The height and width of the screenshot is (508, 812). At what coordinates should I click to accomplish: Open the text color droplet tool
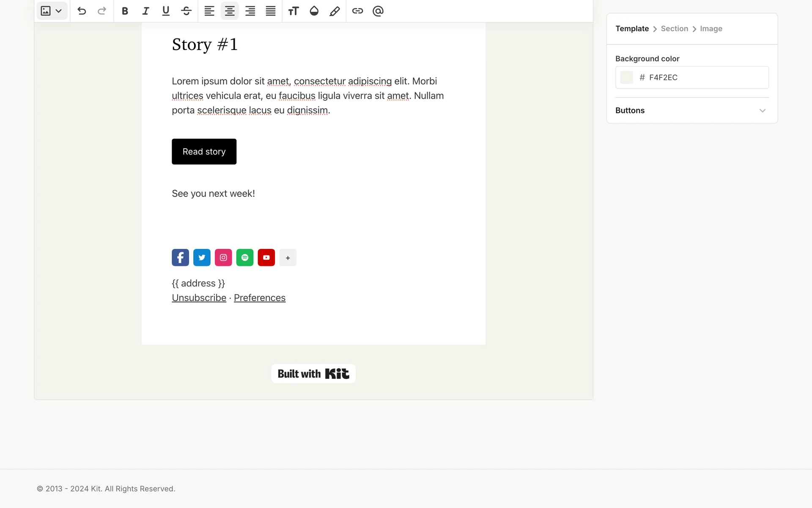coord(314,11)
